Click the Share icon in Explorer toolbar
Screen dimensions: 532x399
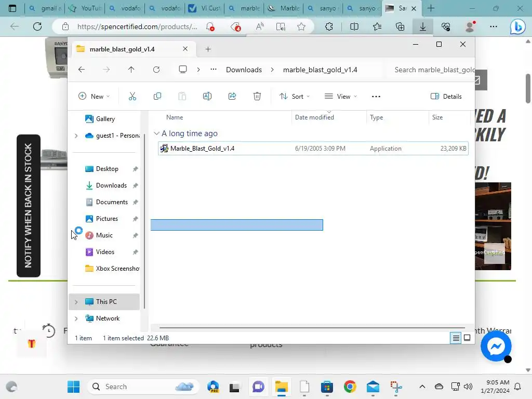click(x=232, y=96)
